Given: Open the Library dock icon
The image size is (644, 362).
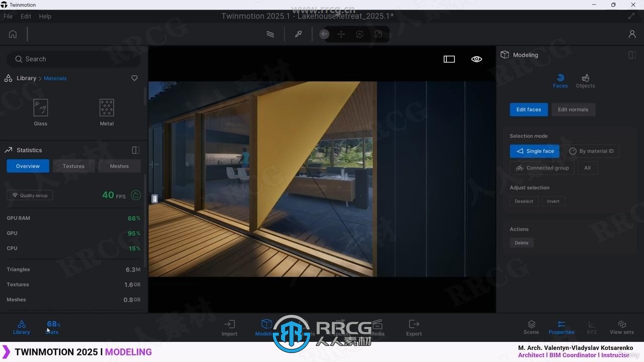Looking at the screenshot, I should (x=22, y=327).
